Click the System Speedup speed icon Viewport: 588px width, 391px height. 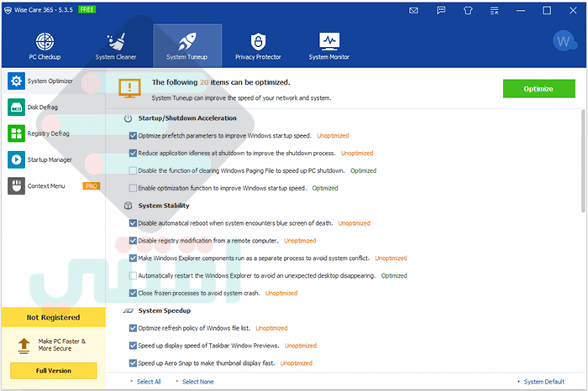129,310
